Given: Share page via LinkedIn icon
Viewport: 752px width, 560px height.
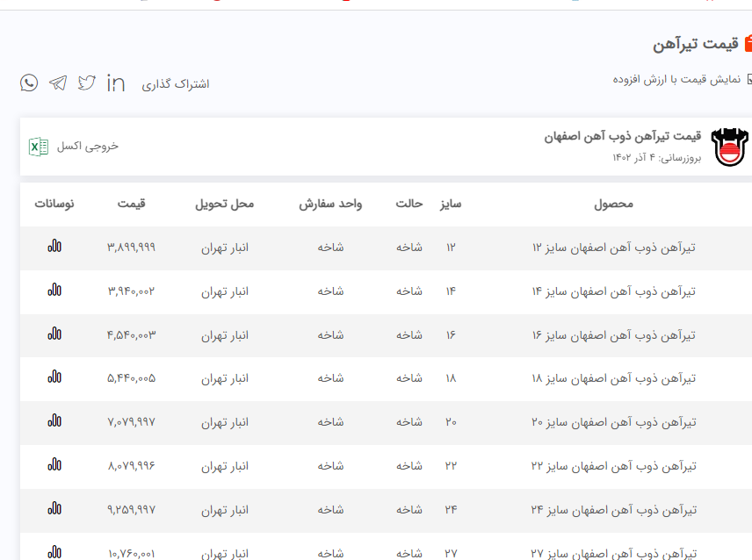Looking at the screenshot, I should pyautogui.click(x=115, y=83).
